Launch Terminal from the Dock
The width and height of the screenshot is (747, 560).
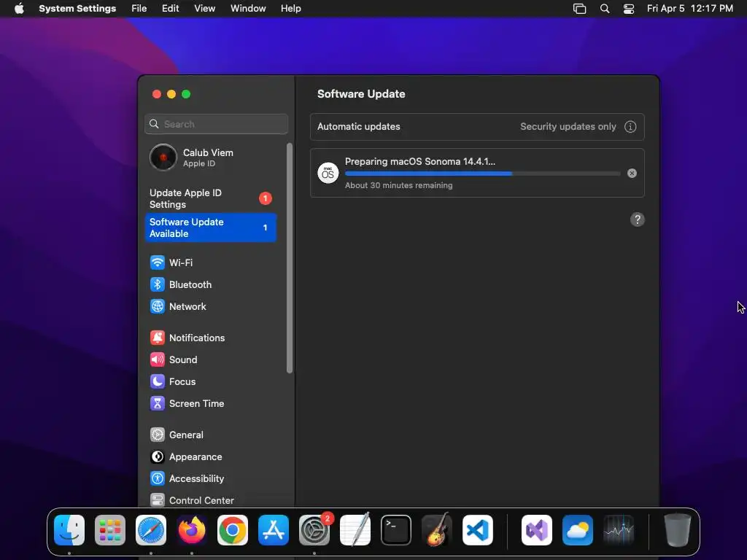pos(396,530)
